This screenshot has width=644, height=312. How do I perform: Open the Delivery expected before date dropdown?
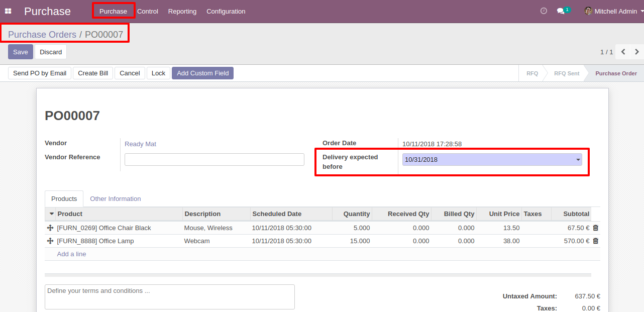pos(578,160)
